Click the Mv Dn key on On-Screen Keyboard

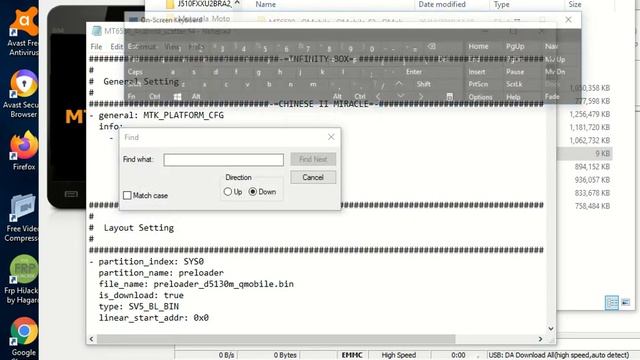pyautogui.click(x=555, y=72)
